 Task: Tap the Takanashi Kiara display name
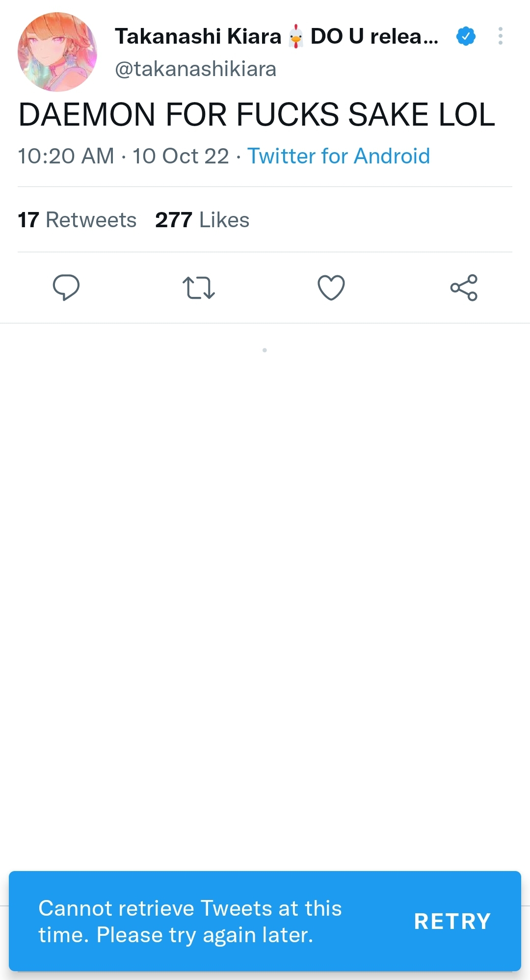(x=198, y=36)
